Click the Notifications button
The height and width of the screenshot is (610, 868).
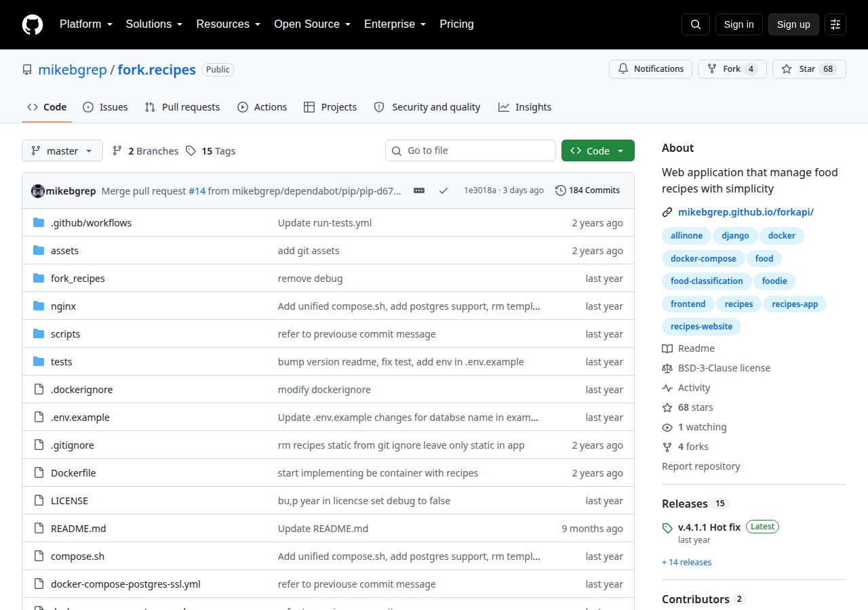650,69
